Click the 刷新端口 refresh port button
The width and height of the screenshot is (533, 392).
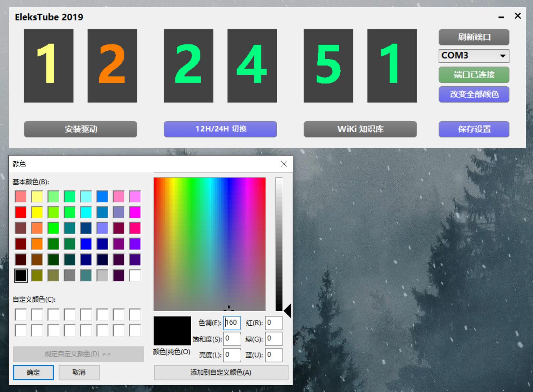click(473, 37)
